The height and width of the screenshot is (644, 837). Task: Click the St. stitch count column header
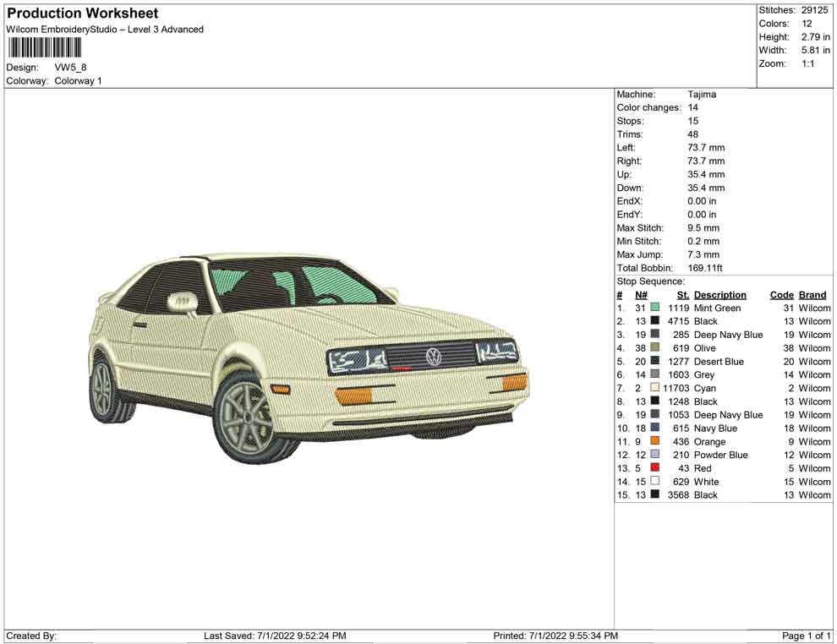tap(682, 295)
